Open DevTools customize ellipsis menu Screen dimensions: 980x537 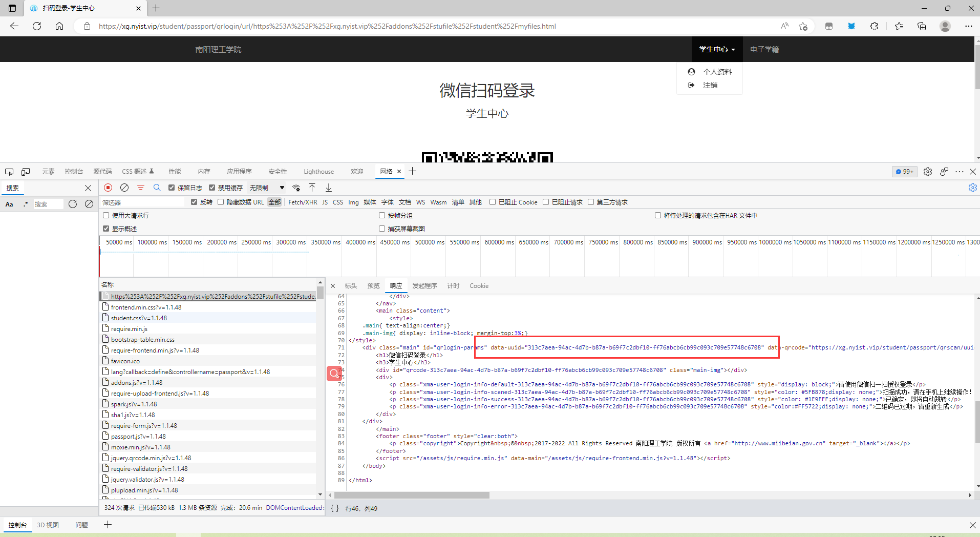pyautogui.click(x=960, y=172)
